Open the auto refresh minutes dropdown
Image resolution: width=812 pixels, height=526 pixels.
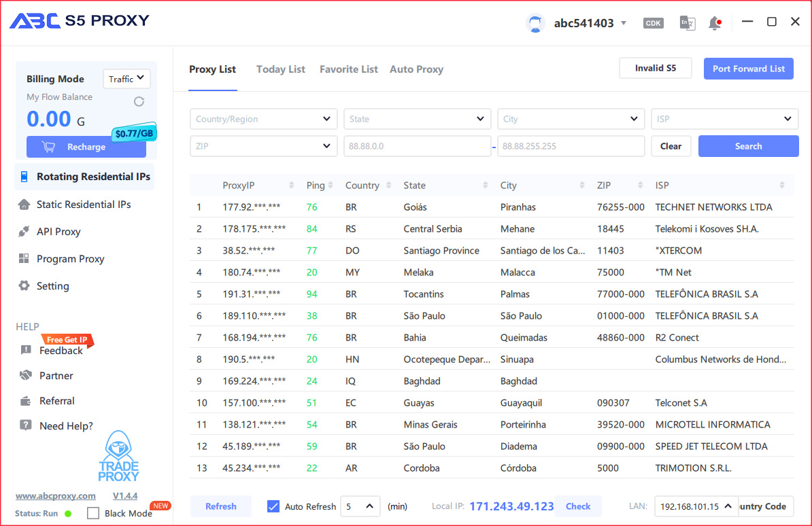click(360, 506)
